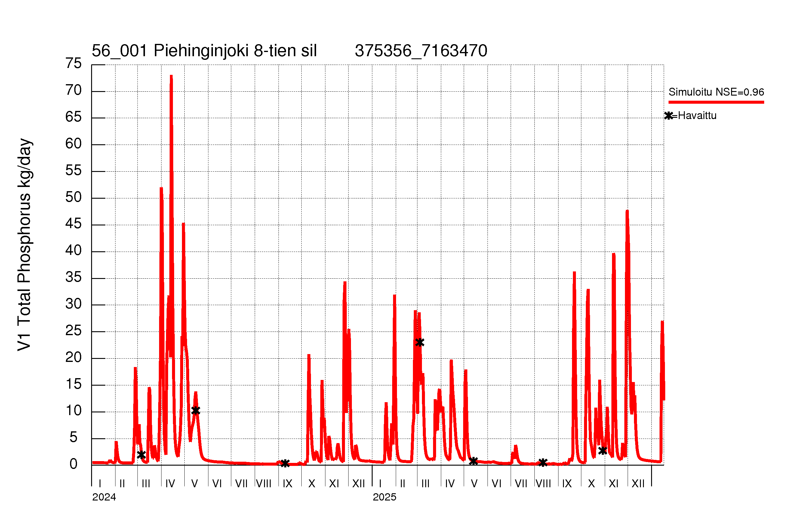Click month label VIII under 2025

point(543,484)
